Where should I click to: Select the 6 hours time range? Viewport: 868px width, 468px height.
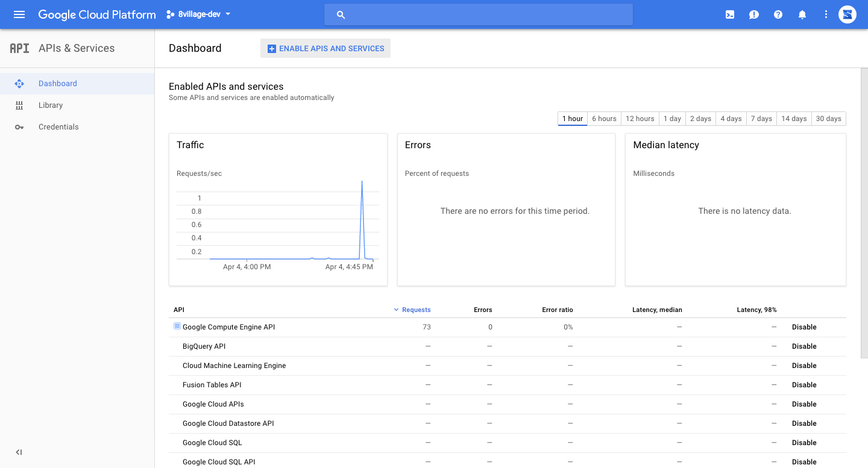[604, 119]
